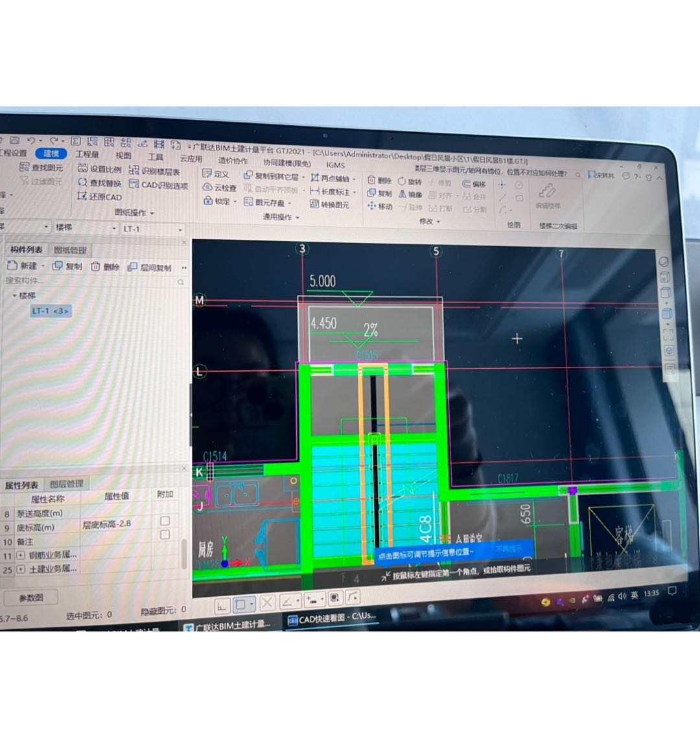The width and height of the screenshot is (700, 729).
Task: Click 不再提示 in the blue tooltip
Action: [x=508, y=549]
